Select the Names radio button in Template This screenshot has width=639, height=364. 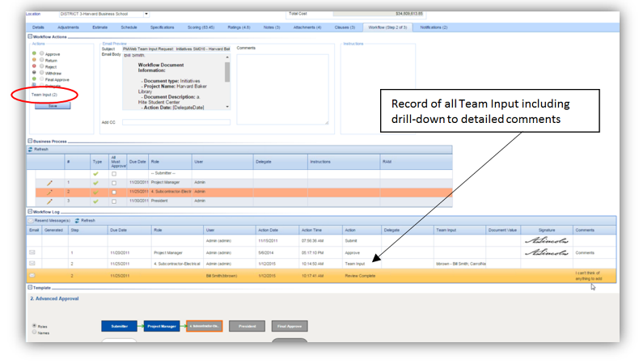click(x=34, y=332)
